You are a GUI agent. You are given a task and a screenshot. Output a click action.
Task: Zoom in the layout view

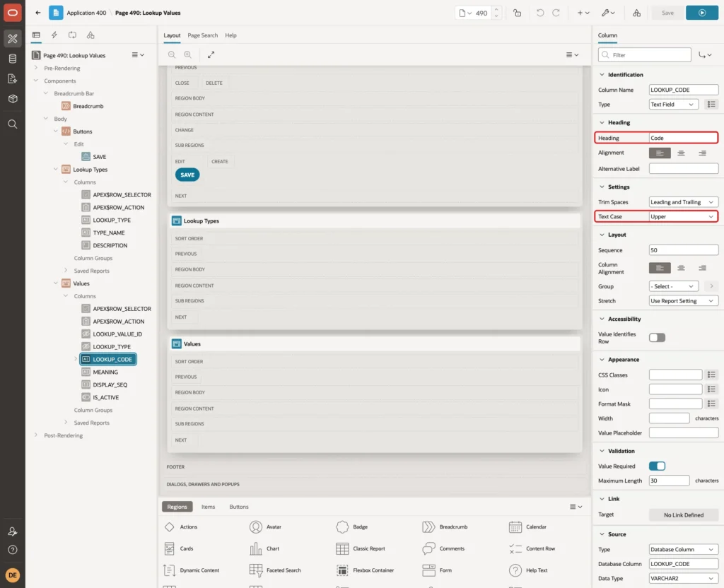187,54
